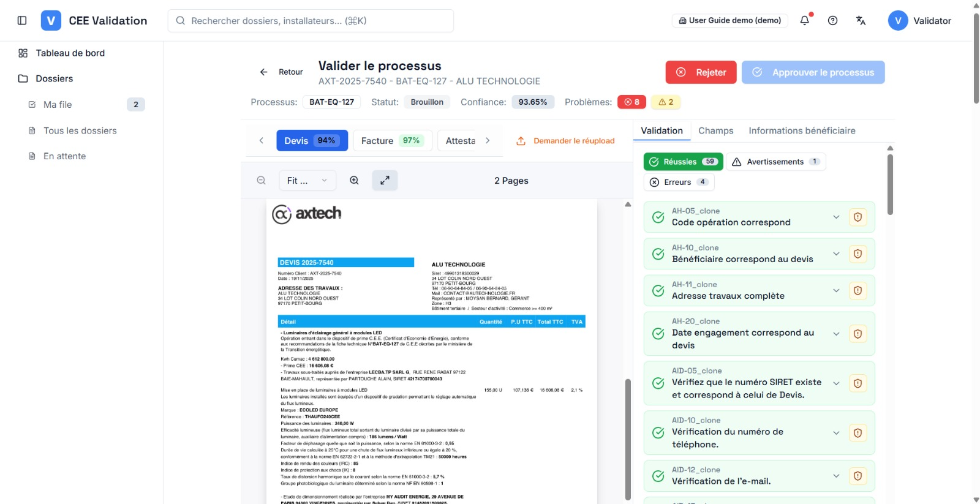Click the search dossiers input field
The height and width of the screenshot is (504, 980).
tap(311, 21)
